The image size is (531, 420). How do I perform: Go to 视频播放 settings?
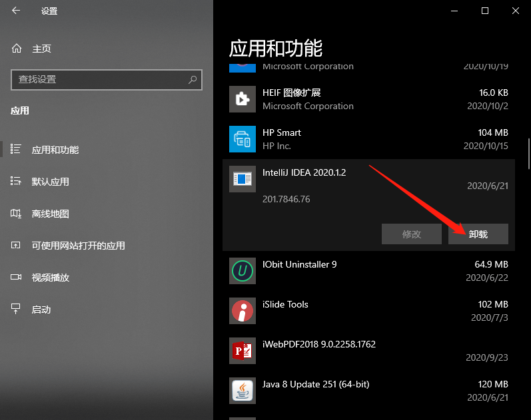pos(51,278)
